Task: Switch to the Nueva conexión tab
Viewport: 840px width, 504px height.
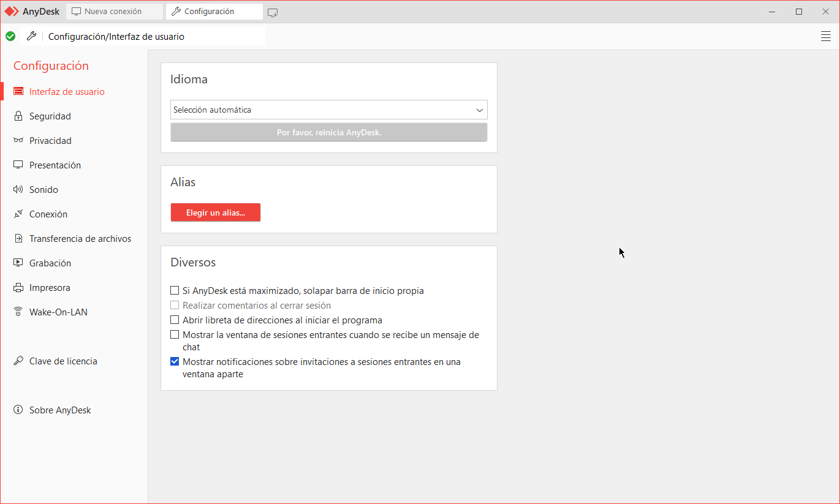Action: (113, 12)
